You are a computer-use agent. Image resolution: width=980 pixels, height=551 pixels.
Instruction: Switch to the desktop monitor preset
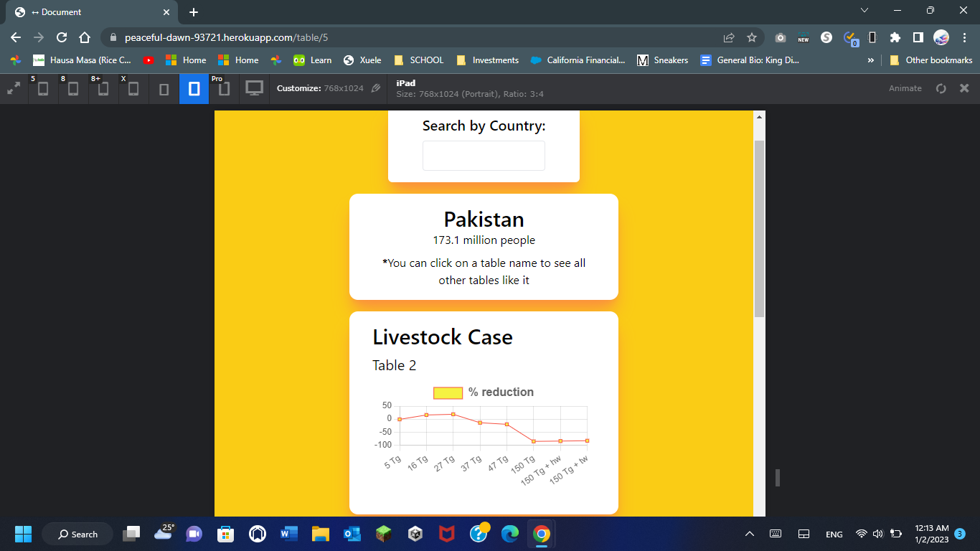(x=254, y=88)
